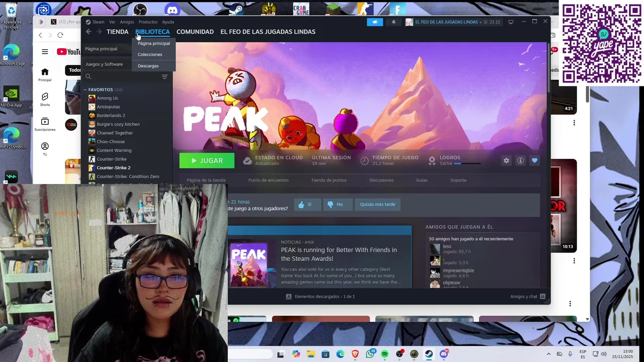Open the Guías link
Image resolution: width=644 pixels, height=362 pixels.
click(422, 180)
